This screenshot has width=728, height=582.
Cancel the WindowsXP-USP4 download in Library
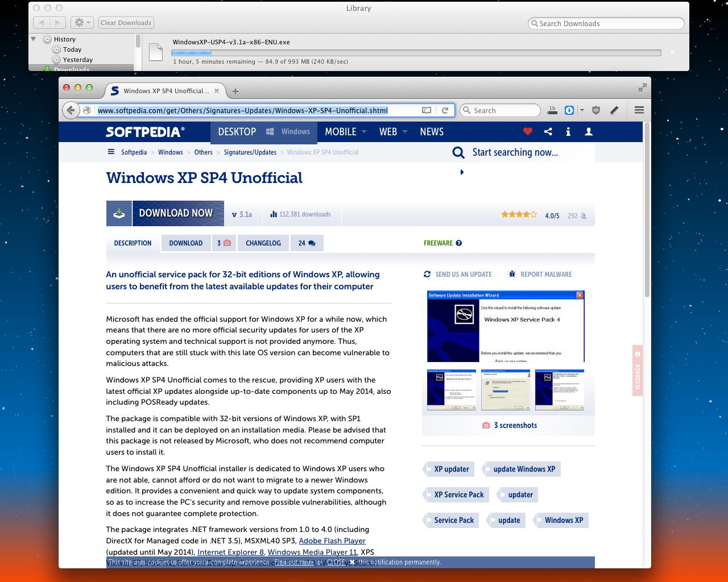click(x=673, y=52)
